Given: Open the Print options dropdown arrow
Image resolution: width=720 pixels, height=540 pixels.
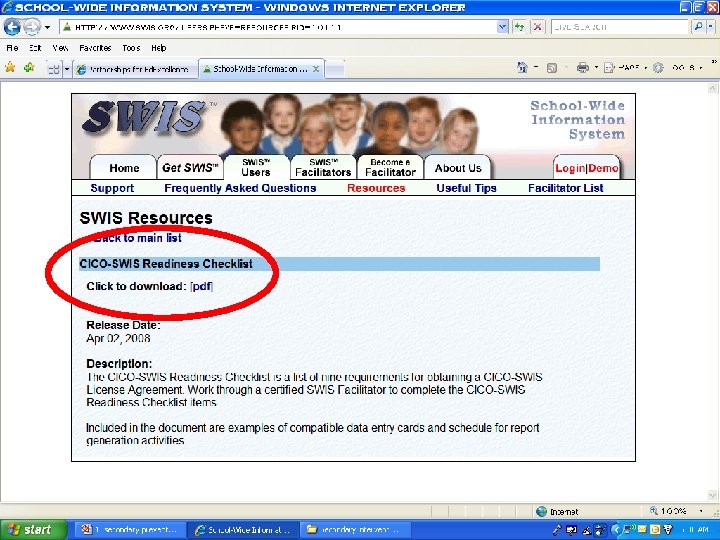Looking at the screenshot, I should 596,68.
